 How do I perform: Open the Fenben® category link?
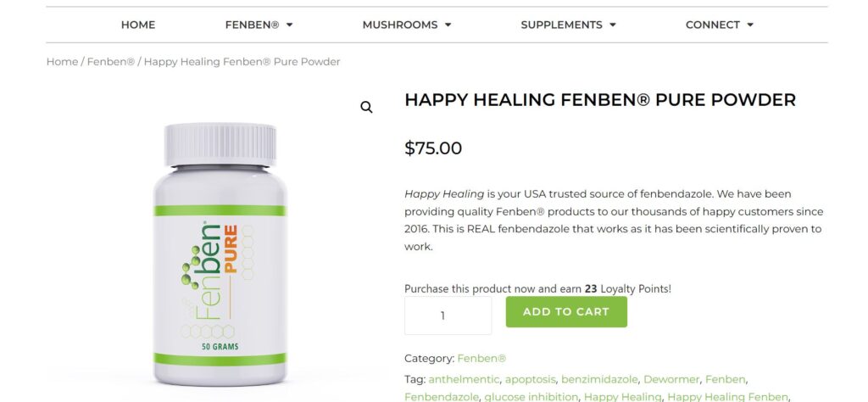point(481,358)
